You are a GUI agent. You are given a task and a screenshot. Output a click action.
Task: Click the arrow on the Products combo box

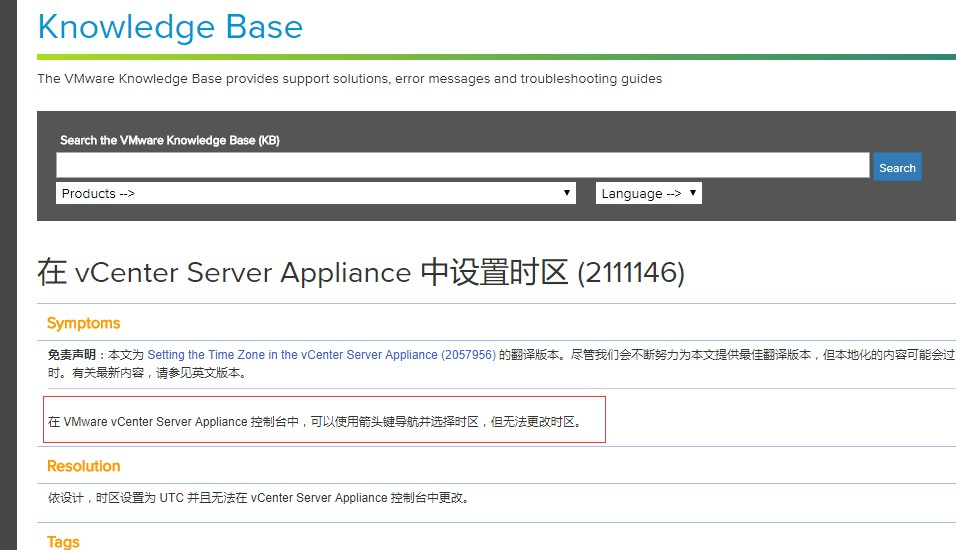click(x=567, y=193)
